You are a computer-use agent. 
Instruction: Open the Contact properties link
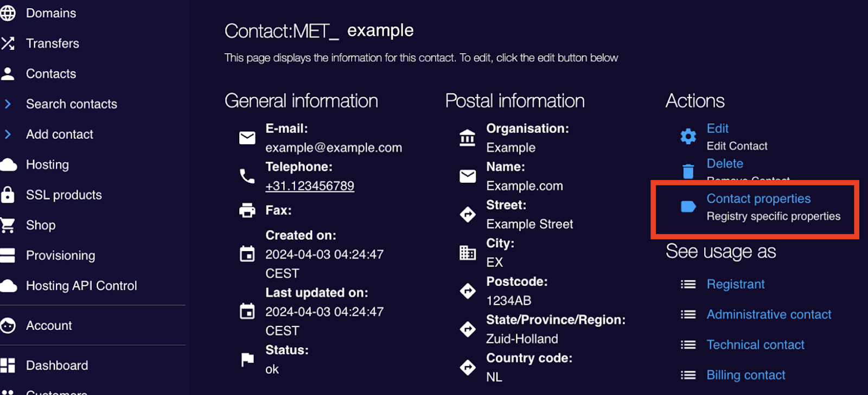pyautogui.click(x=758, y=199)
